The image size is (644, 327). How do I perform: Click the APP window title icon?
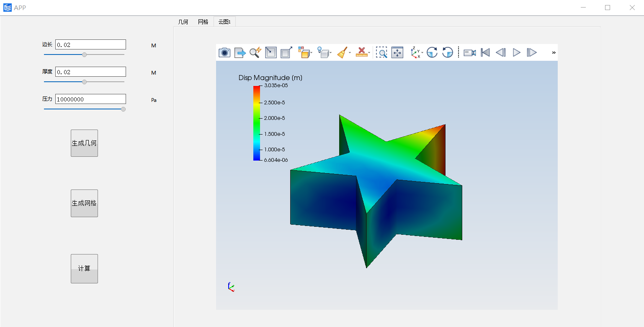point(8,8)
